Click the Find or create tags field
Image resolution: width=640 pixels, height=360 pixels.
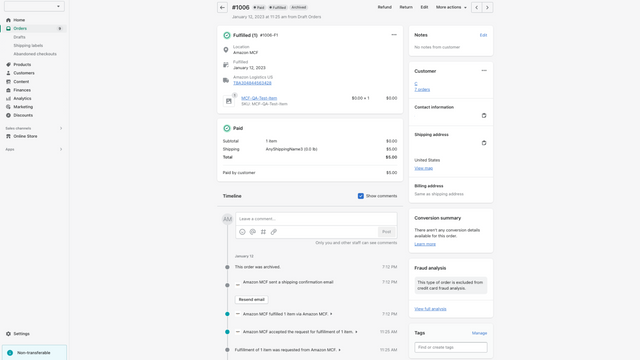coord(451,347)
